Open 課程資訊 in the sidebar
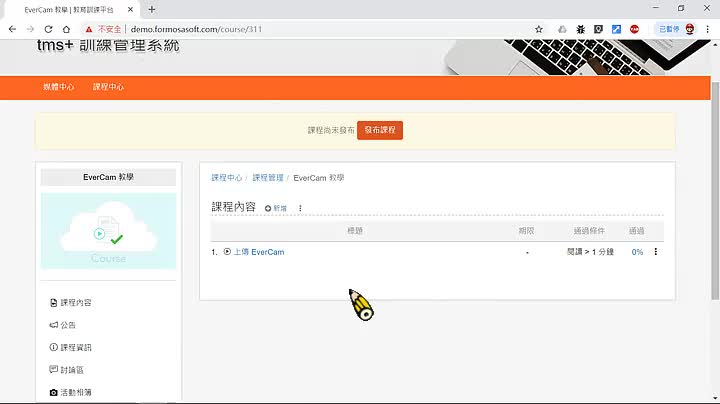720x404 pixels. (70, 348)
